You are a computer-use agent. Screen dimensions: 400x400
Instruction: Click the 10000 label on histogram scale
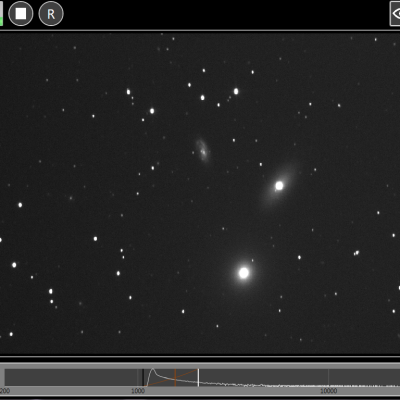[329, 391]
